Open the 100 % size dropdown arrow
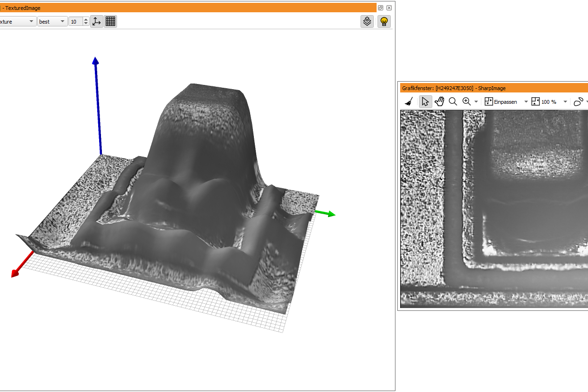This screenshot has height=392, width=588. 565,102
